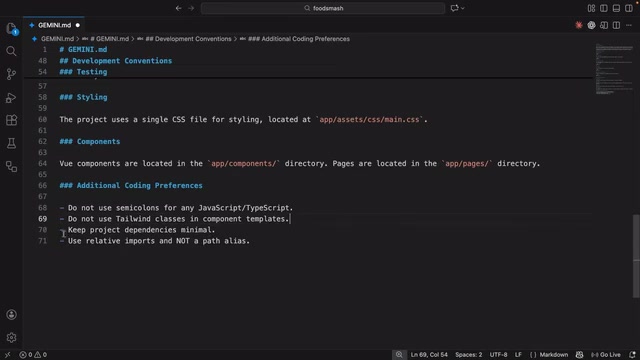The height and width of the screenshot is (360, 640).
Task: Place cursor in 'Do not use Tailwind classes' line
Action: tap(178, 219)
